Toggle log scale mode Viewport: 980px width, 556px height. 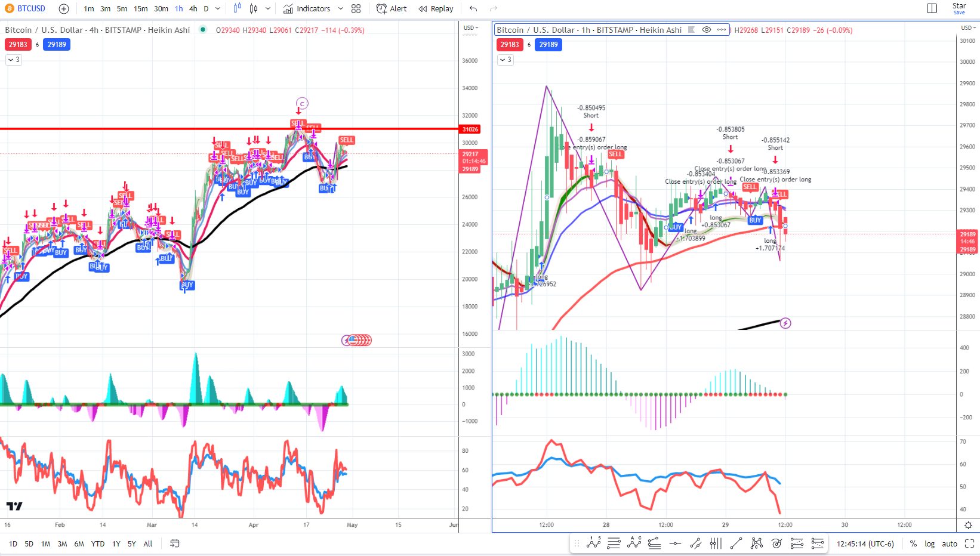point(930,544)
